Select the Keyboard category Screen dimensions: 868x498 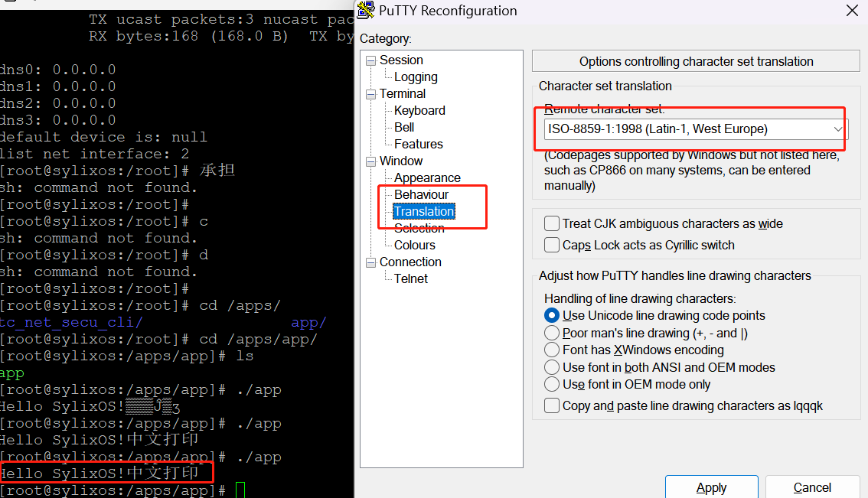coord(419,111)
